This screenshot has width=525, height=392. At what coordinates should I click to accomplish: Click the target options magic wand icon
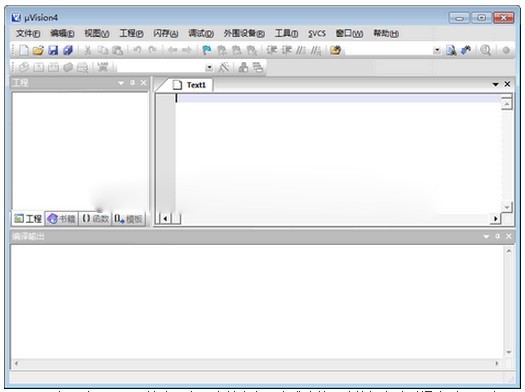(x=224, y=67)
